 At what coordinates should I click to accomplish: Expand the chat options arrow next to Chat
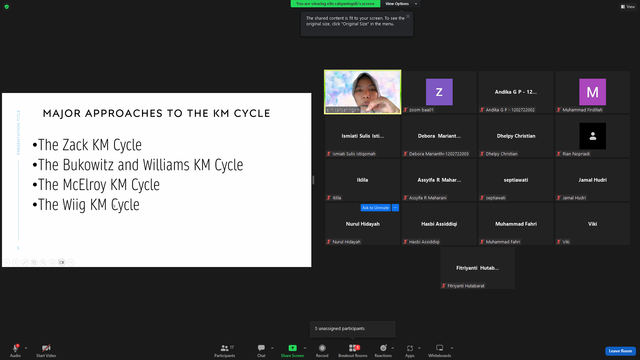click(272, 348)
